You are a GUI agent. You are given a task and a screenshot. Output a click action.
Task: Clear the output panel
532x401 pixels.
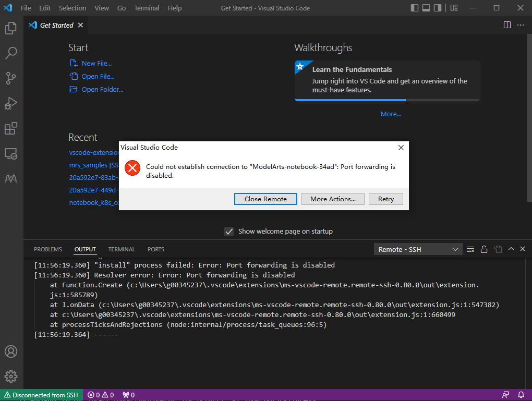click(470, 249)
